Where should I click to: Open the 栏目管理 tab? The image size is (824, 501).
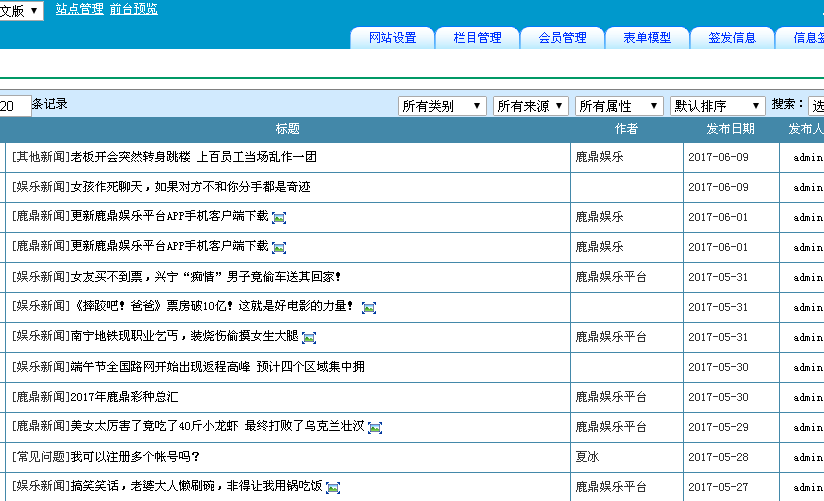click(x=477, y=38)
